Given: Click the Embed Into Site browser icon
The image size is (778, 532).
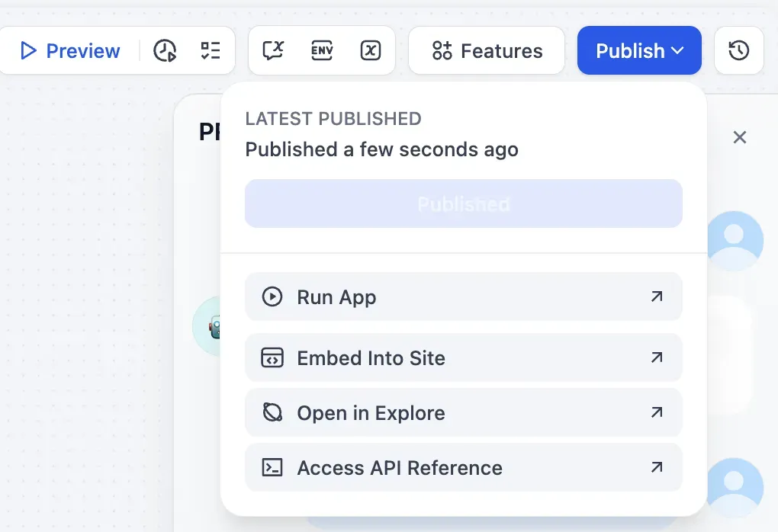Looking at the screenshot, I should tap(272, 357).
